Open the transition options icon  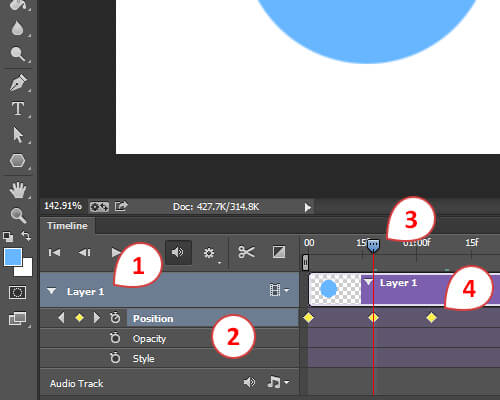[279, 252]
